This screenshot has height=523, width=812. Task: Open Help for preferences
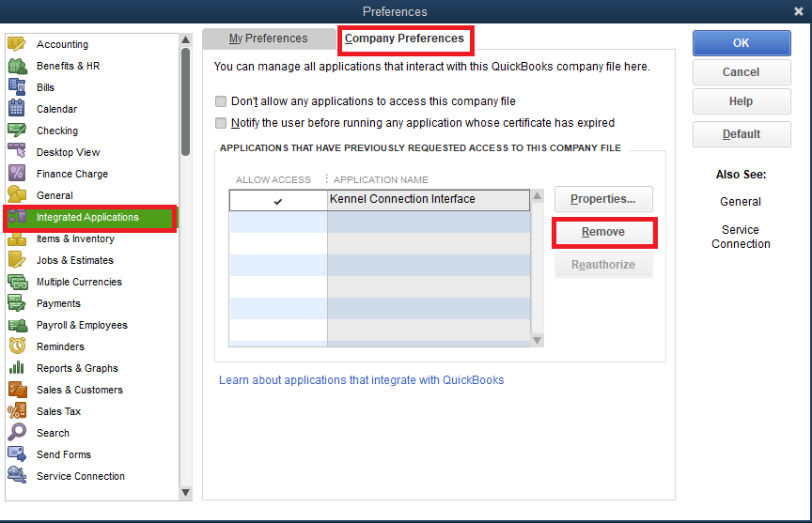[742, 101]
